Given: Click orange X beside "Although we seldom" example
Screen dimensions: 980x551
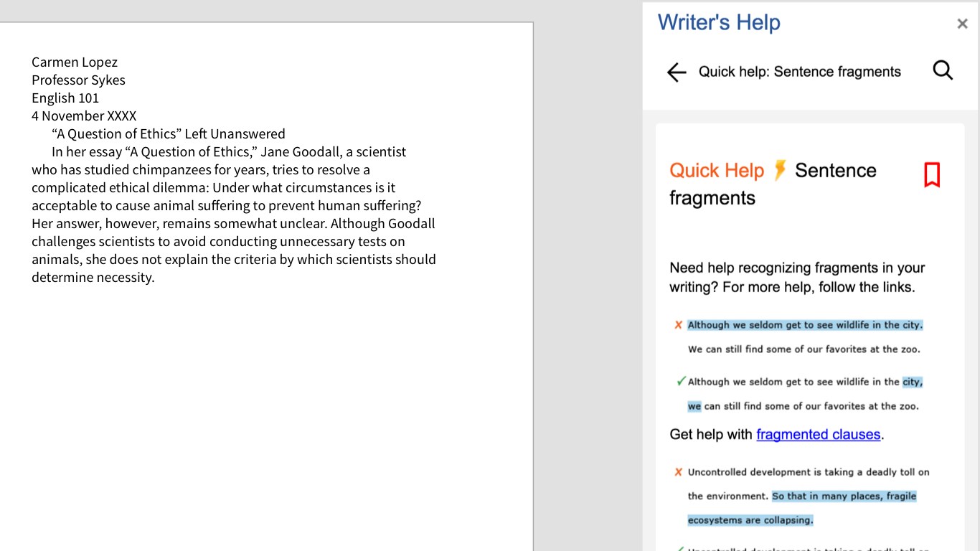Looking at the screenshot, I should tap(678, 325).
